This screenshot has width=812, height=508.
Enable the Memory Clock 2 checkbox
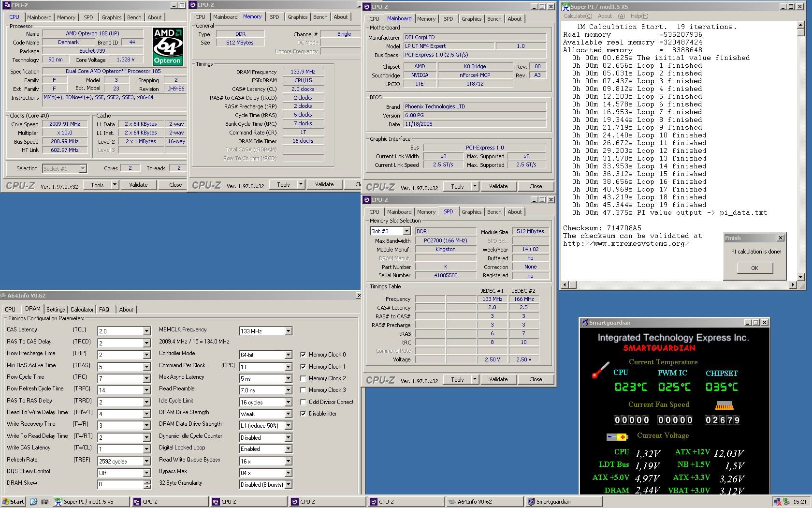tap(303, 378)
